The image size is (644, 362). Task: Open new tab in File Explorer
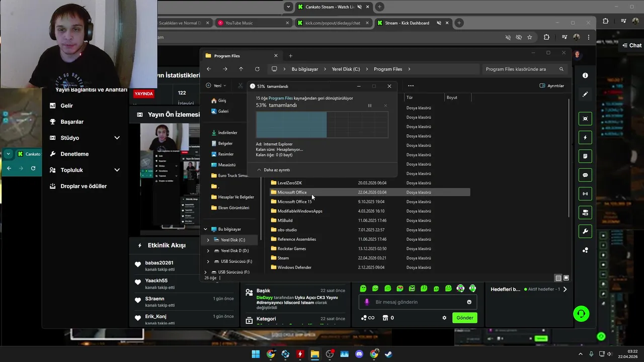click(290, 56)
